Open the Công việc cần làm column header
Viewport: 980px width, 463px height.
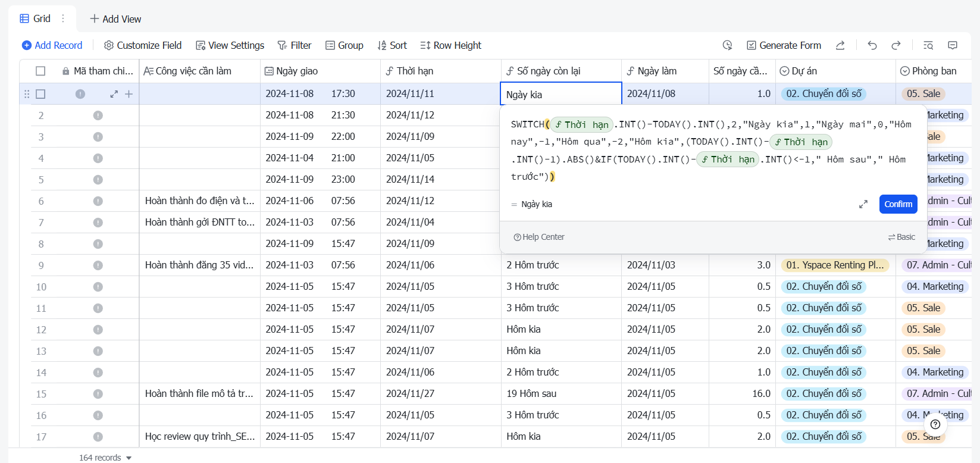click(199, 71)
